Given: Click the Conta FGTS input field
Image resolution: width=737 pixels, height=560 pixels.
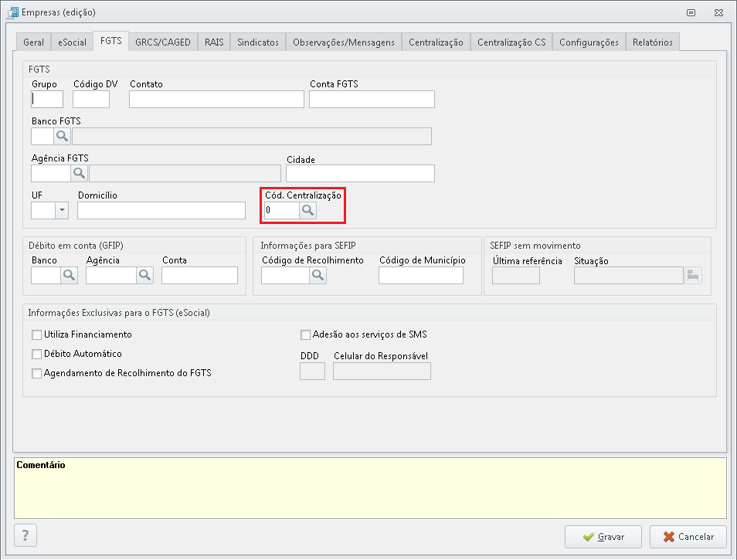Looking at the screenshot, I should point(372,99).
